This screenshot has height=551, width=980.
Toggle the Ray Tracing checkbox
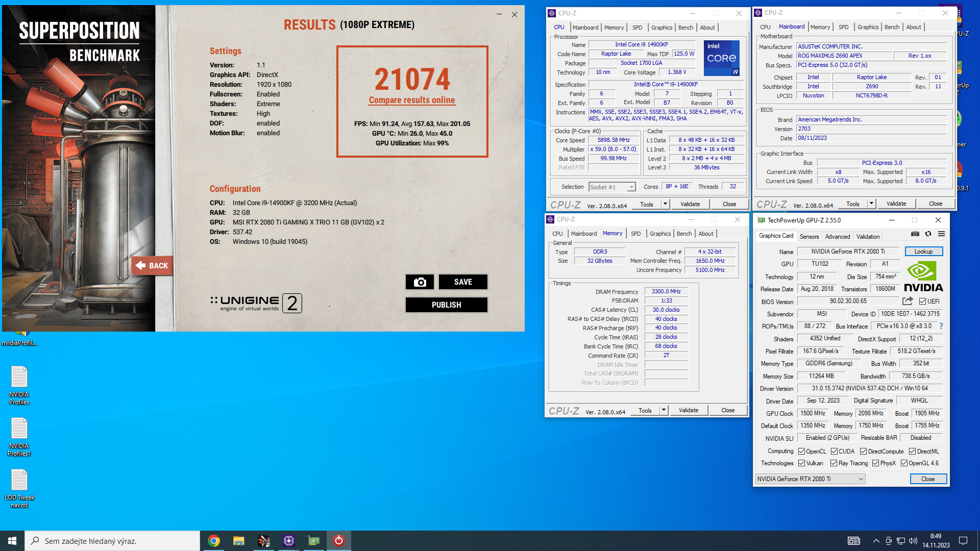[x=834, y=463]
